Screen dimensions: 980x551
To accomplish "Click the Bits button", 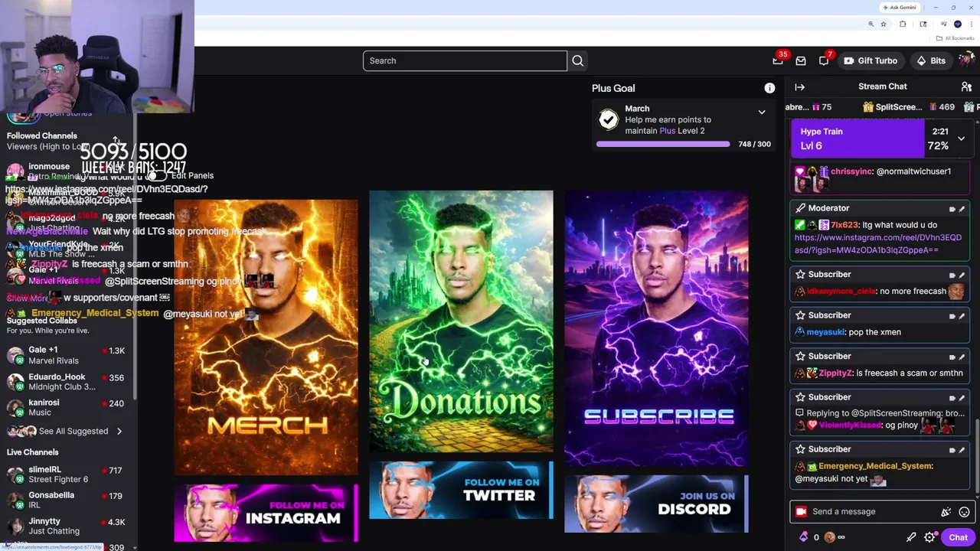I will click(x=930, y=60).
